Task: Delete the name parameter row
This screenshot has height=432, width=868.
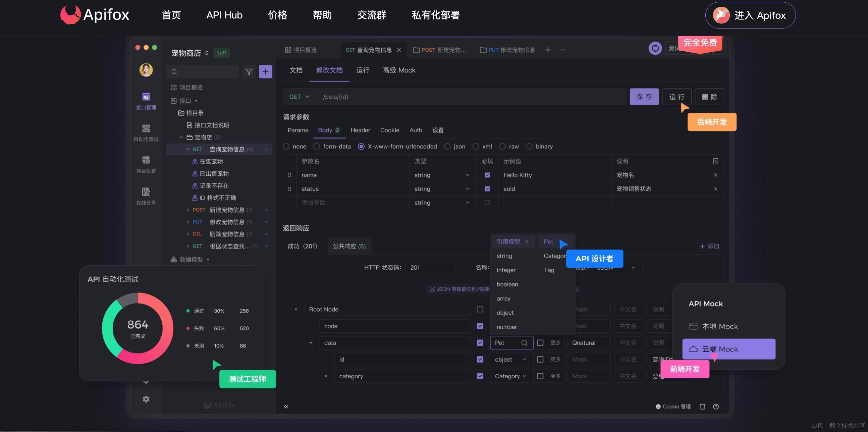Action: tap(715, 175)
